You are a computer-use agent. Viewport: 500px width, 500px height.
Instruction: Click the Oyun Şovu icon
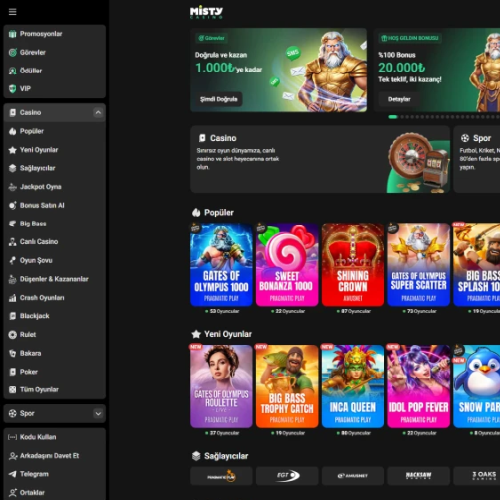point(12,260)
